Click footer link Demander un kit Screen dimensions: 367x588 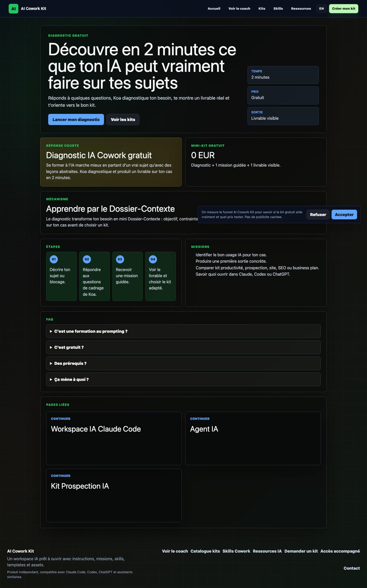(301, 551)
